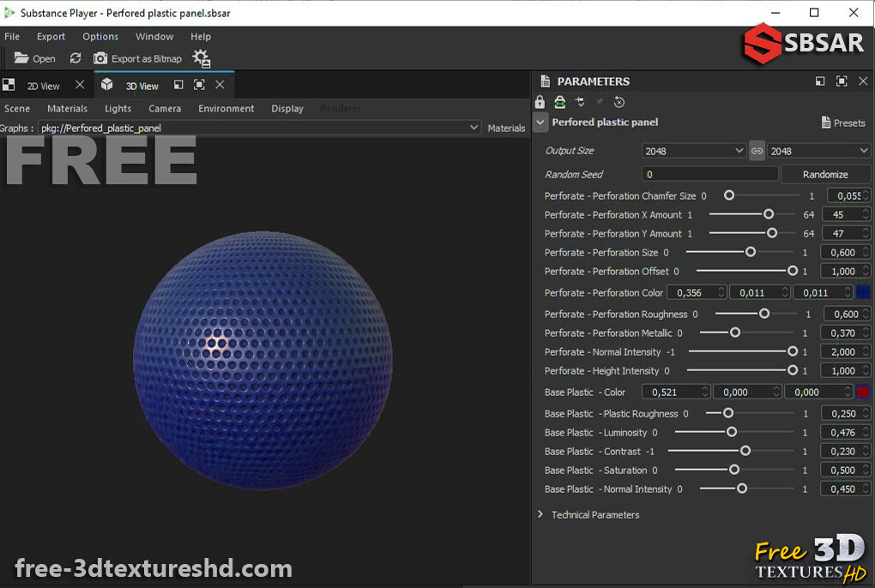Click the Open button in the toolbar
Image resolution: width=875 pixels, height=588 pixels.
pos(34,58)
